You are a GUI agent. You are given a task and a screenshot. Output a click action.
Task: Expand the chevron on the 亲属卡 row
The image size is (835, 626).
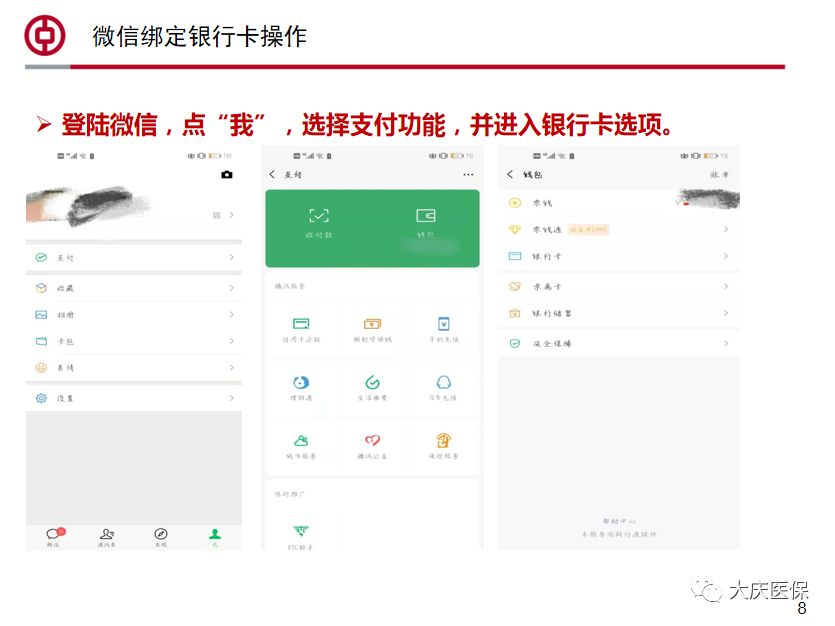(x=726, y=286)
